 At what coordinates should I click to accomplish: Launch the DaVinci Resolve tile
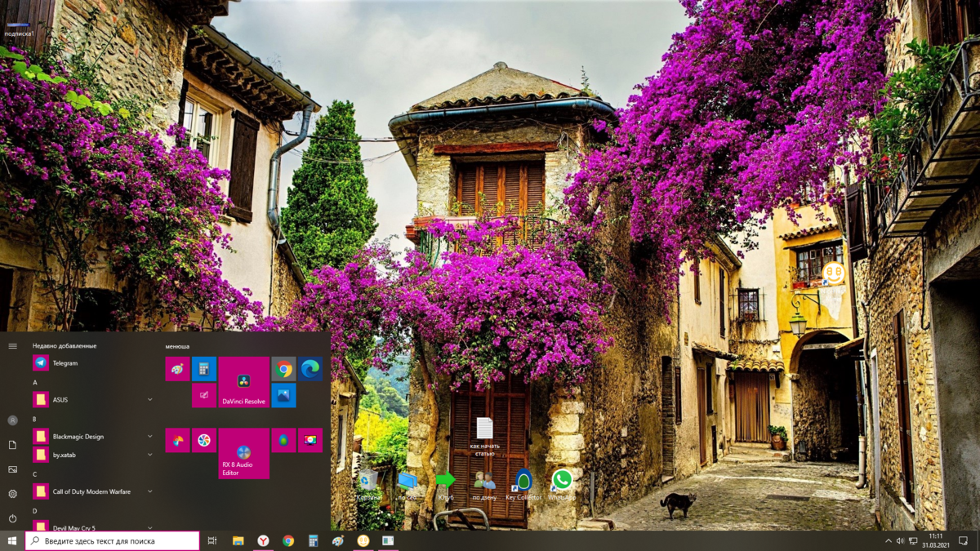pos(243,382)
